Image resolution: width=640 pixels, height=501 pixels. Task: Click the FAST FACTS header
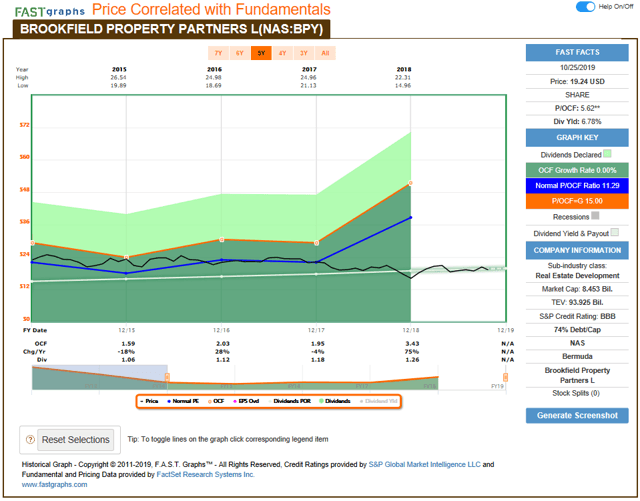(577, 52)
